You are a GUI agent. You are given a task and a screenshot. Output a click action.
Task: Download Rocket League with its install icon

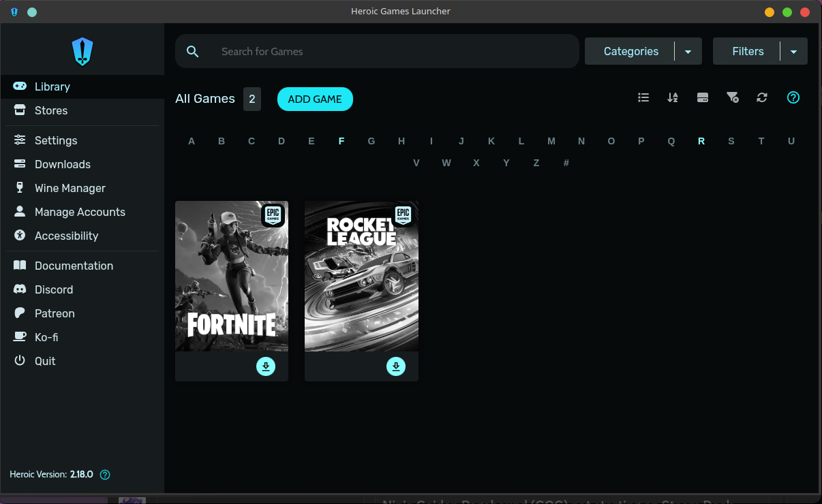pyautogui.click(x=396, y=366)
